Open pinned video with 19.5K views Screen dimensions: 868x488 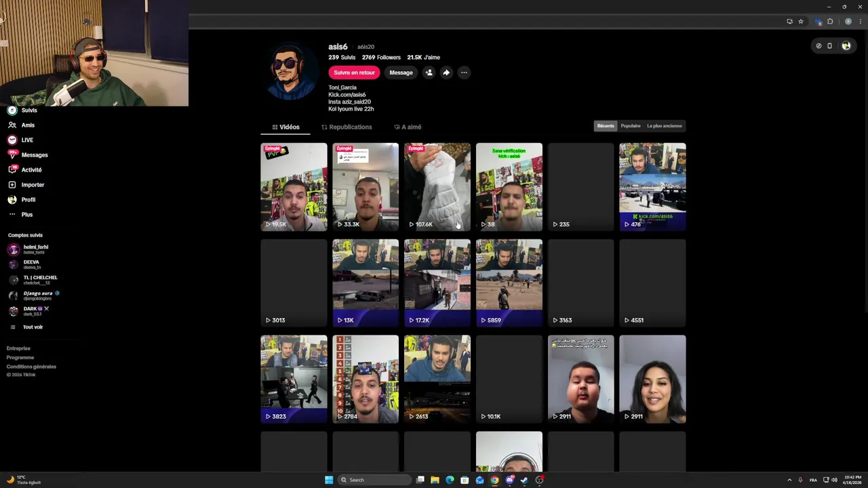click(x=294, y=187)
